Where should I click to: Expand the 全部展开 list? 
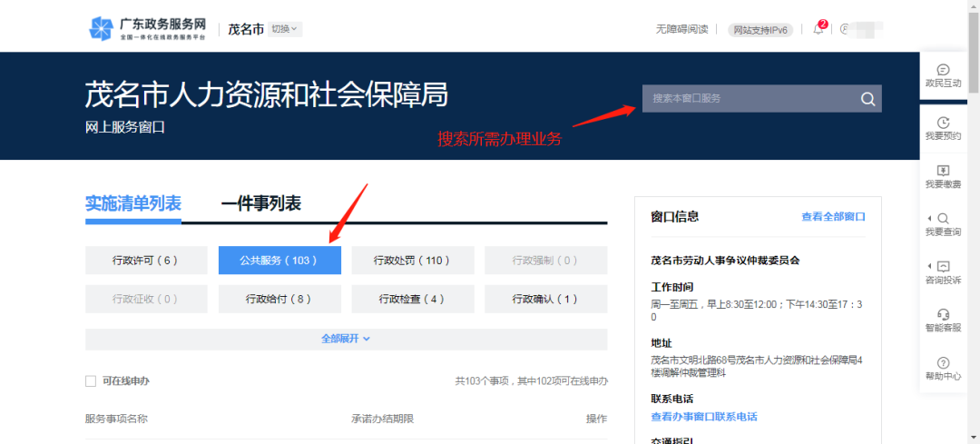tap(346, 339)
